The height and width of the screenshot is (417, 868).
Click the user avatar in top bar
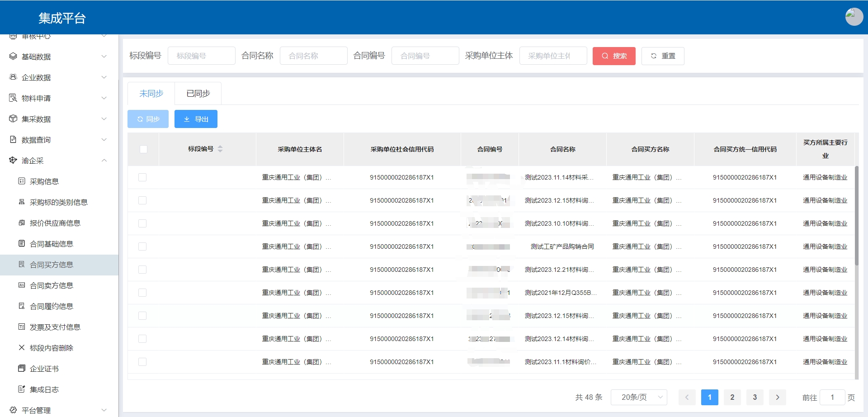854,17
